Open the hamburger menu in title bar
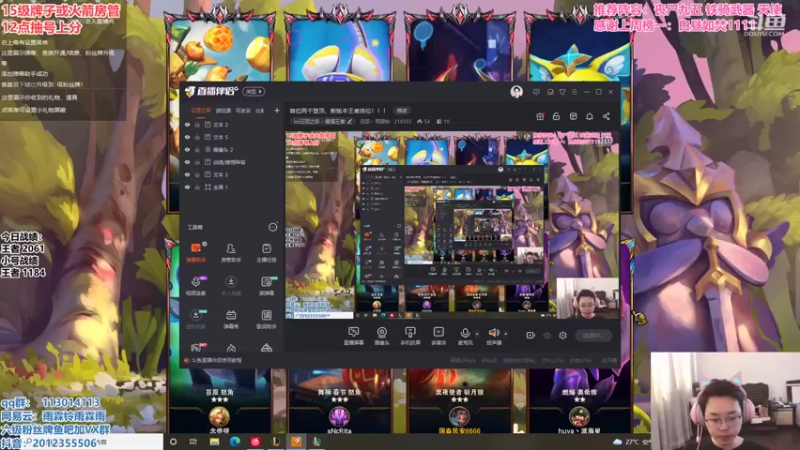The height and width of the screenshot is (450, 800). (574, 92)
